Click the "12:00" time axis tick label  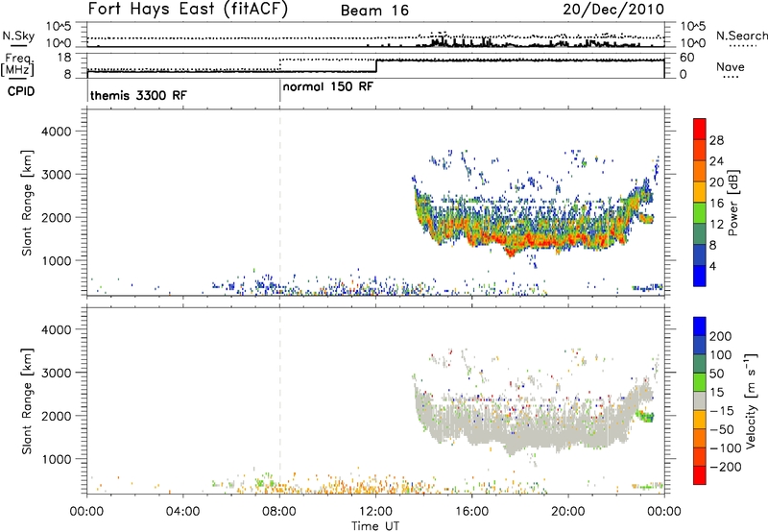[375, 512]
